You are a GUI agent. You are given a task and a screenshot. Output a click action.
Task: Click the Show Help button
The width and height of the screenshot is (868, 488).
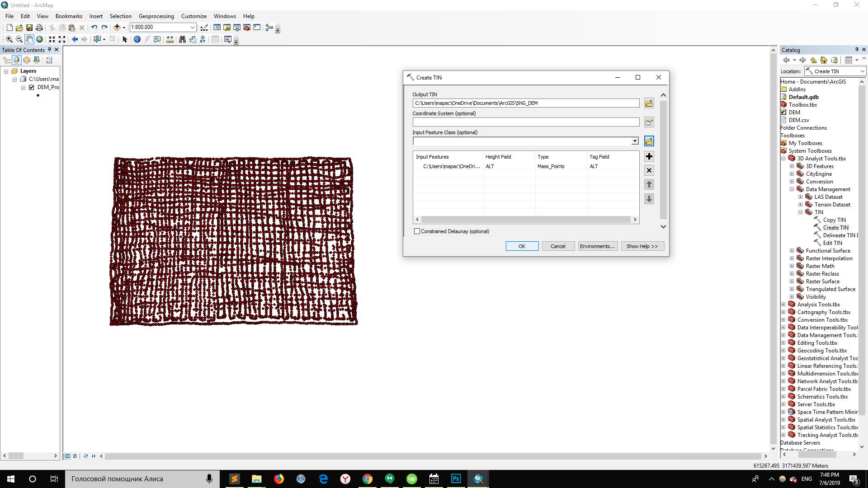pyautogui.click(x=642, y=246)
